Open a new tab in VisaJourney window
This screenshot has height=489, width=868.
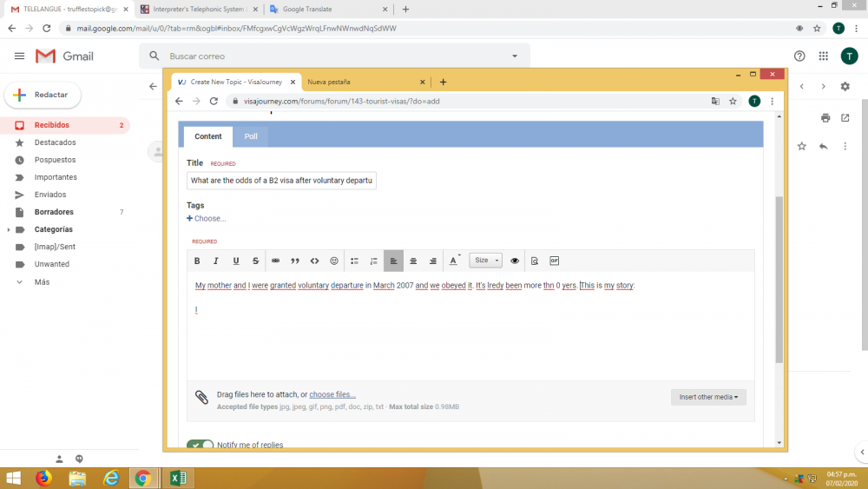click(443, 82)
